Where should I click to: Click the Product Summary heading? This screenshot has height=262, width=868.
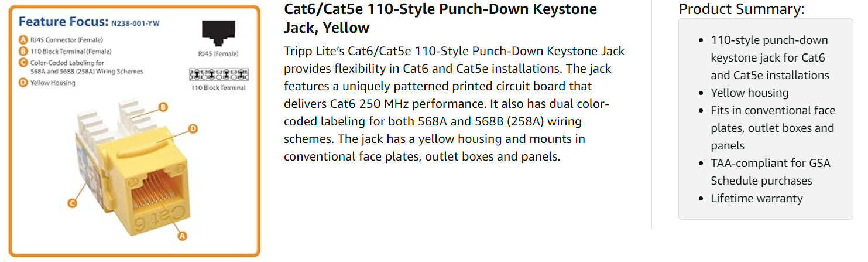click(x=741, y=9)
